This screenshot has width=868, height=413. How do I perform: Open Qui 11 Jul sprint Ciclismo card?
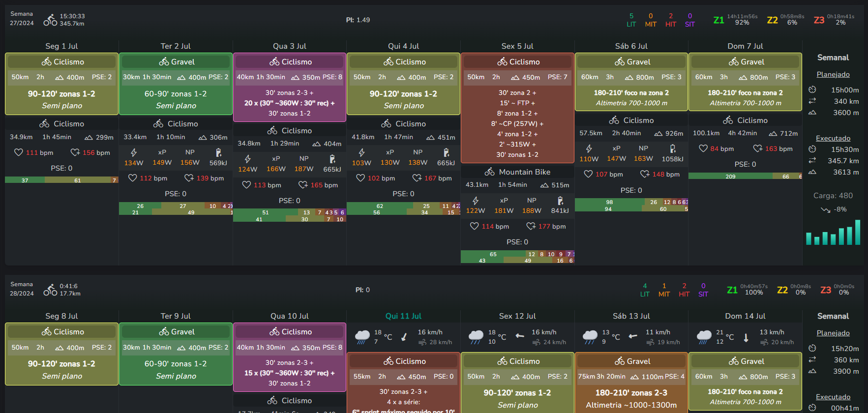(403, 383)
